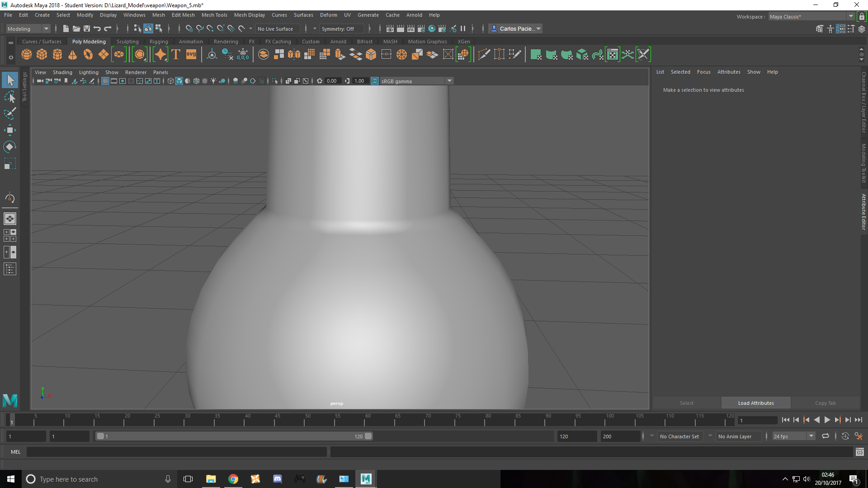The height and width of the screenshot is (488, 868).
Task: Create a polygon cube from the shelf
Action: tap(42, 54)
